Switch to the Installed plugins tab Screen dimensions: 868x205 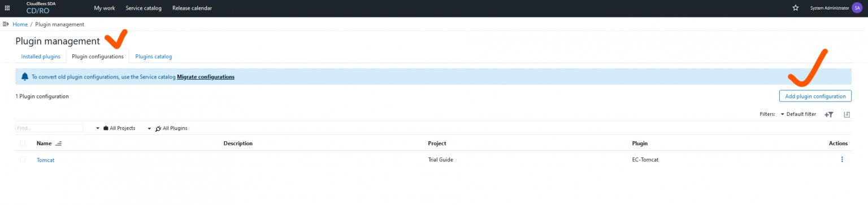pos(41,56)
